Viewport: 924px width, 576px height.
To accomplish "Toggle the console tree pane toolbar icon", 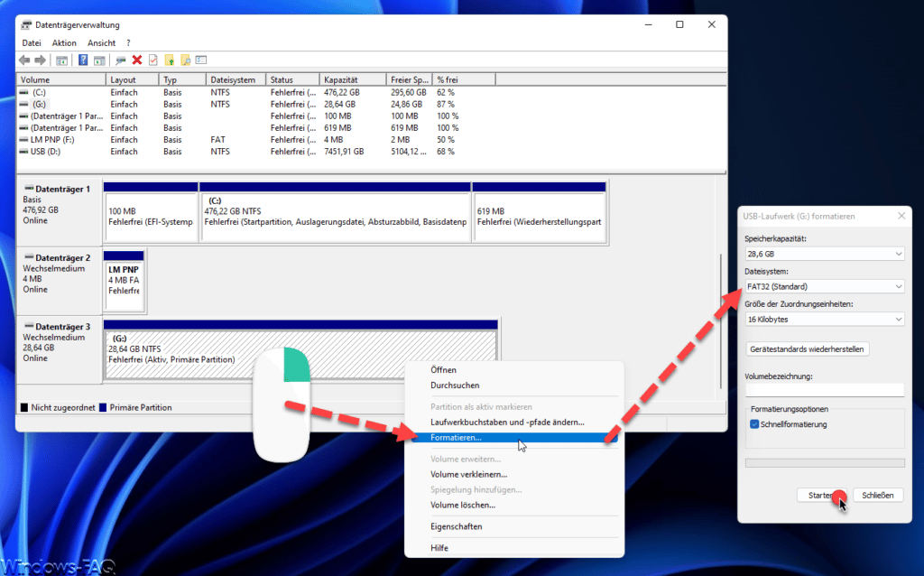I will pyautogui.click(x=61, y=60).
